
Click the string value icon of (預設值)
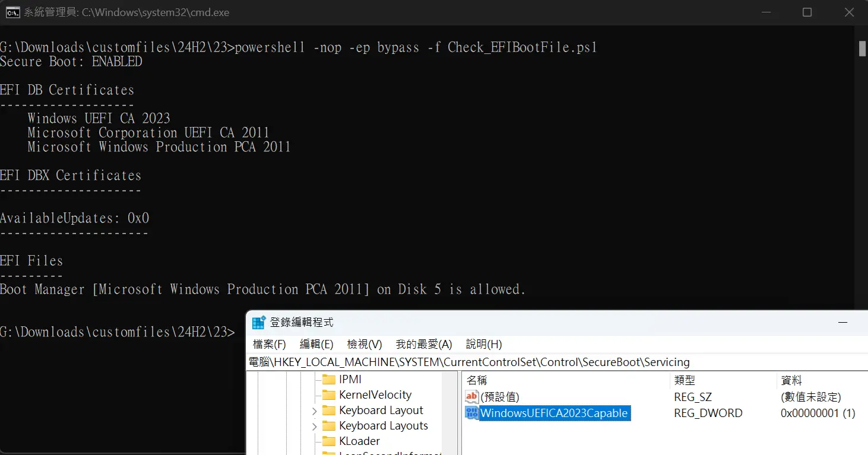click(x=472, y=397)
